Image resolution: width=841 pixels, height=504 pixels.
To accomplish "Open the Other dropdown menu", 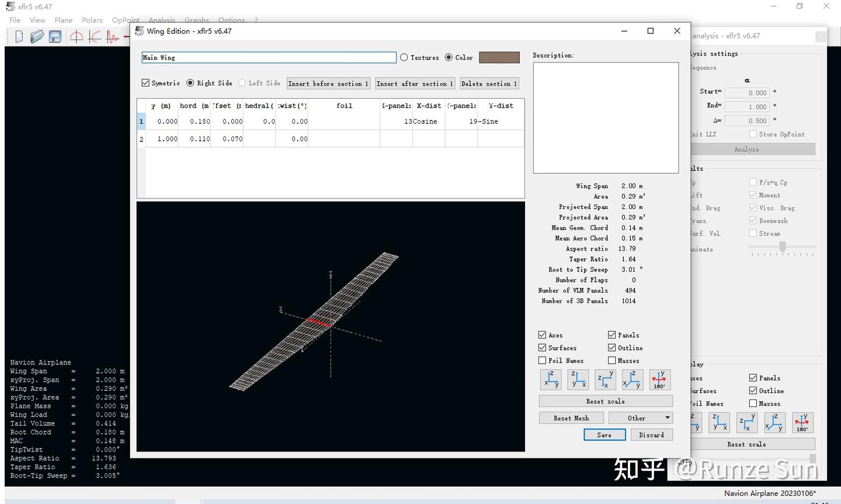I will point(640,418).
